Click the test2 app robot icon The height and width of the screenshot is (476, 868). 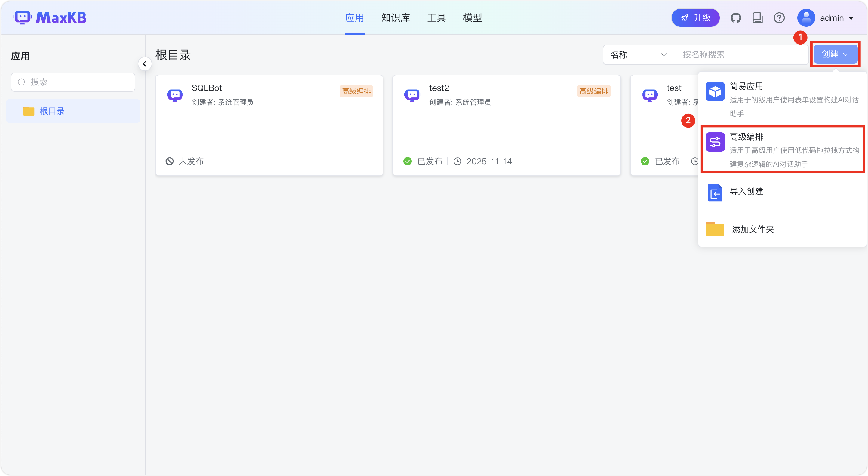pyautogui.click(x=412, y=95)
